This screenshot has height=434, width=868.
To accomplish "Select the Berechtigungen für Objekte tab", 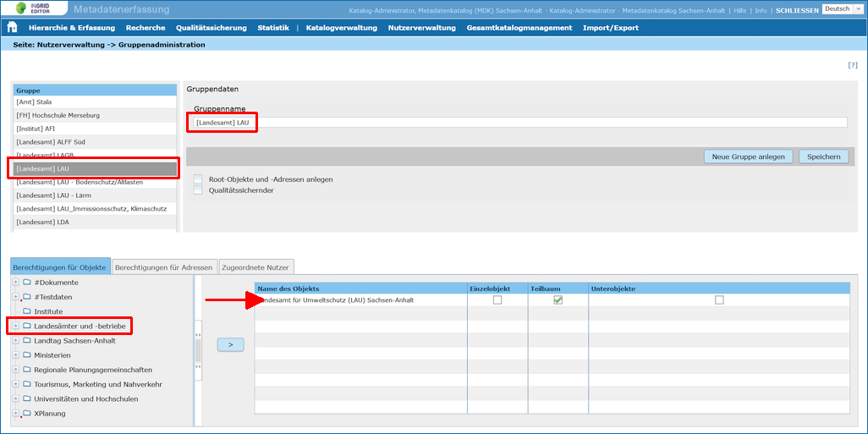I will coord(59,266).
